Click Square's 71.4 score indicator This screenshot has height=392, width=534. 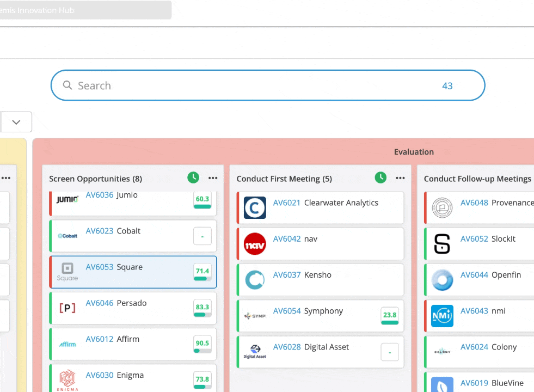pos(202,272)
